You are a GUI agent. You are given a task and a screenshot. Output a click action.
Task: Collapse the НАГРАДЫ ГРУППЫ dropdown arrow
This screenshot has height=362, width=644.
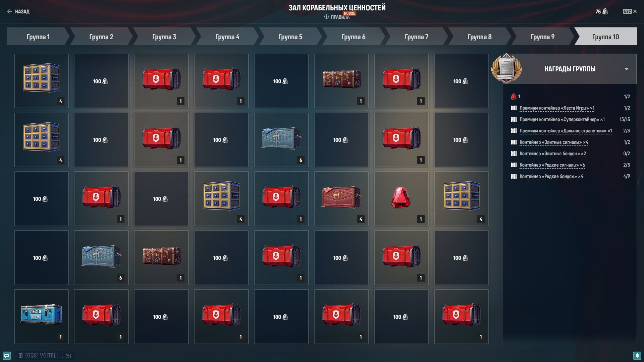point(626,69)
